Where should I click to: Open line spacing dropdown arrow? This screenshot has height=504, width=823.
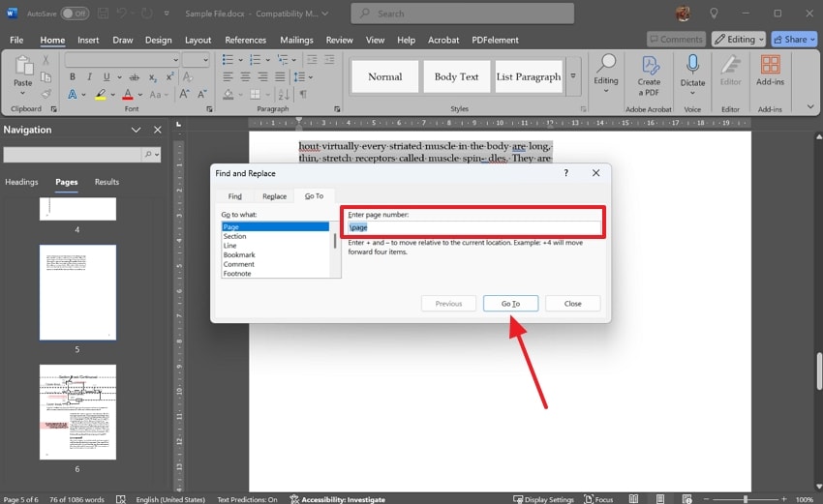[x=311, y=77]
